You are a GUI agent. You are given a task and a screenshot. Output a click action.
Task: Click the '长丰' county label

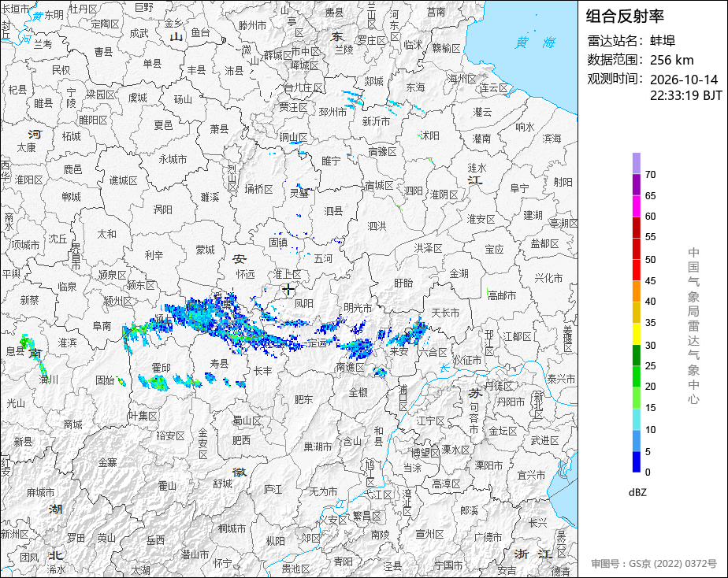point(263,371)
